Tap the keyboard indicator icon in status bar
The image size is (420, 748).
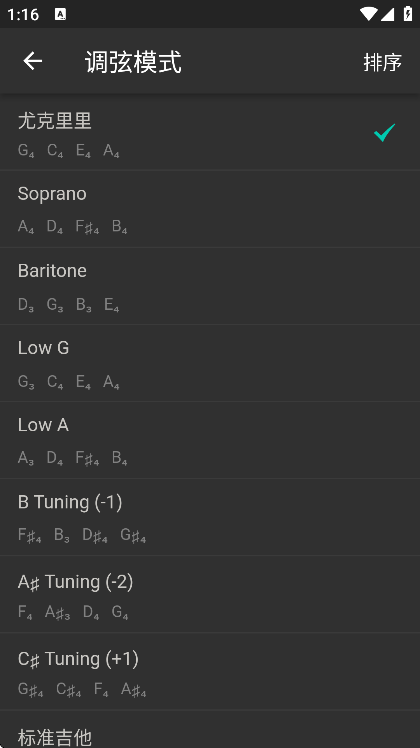61,14
